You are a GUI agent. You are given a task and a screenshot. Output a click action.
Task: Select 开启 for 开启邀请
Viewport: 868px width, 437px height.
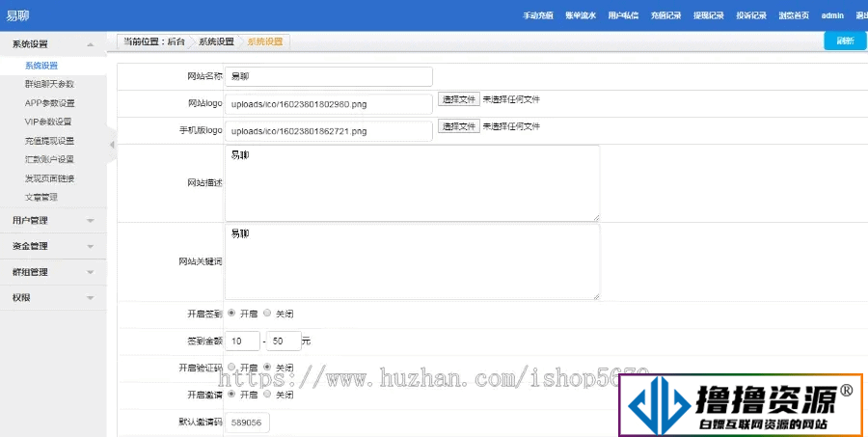(x=231, y=394)
